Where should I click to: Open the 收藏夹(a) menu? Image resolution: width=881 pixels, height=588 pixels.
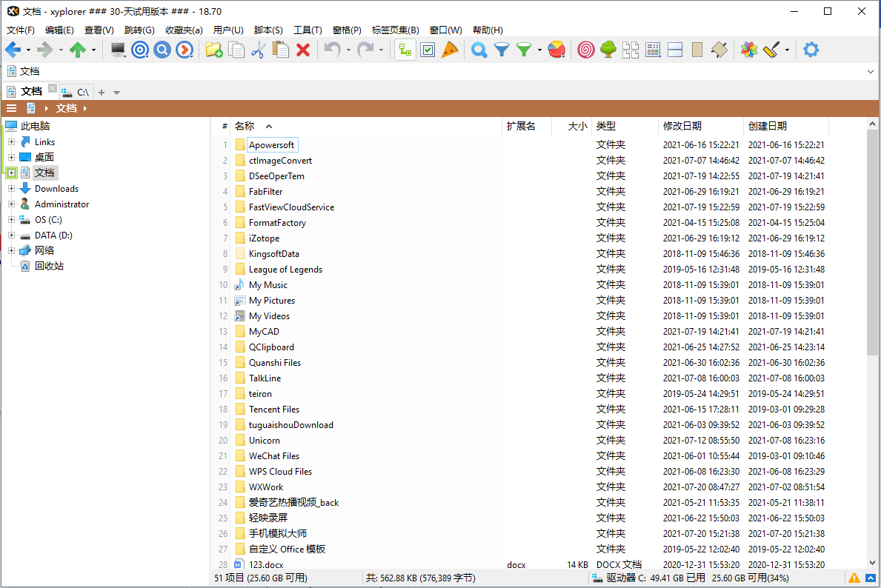(x=184, y=30)
